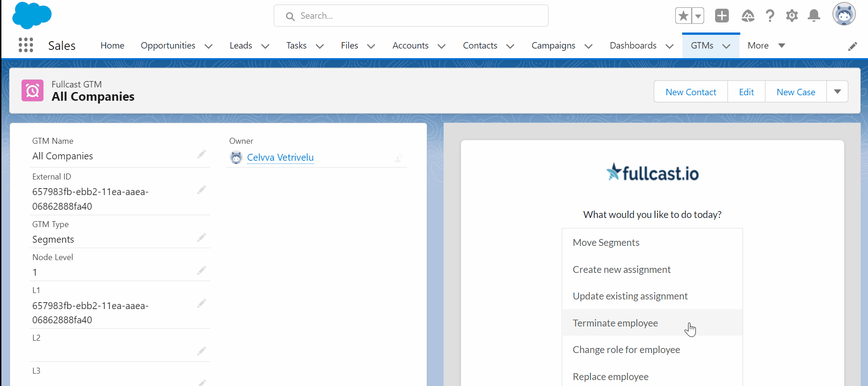Click the owner avatar beside Celvva Vetrivelu

pyautogui.click(x=236, y=158)
